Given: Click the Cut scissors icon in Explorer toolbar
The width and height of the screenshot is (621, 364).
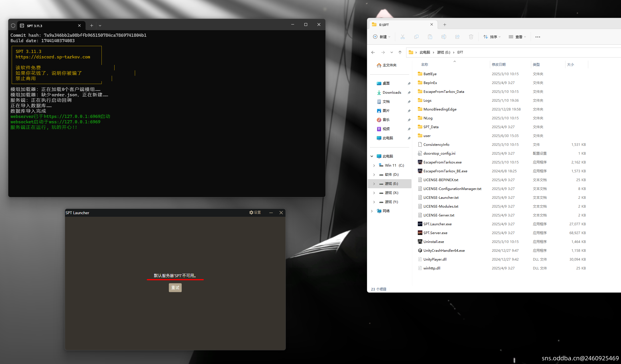Looking at the screenshot, I should pyautogui.click(x=403, y=37).
